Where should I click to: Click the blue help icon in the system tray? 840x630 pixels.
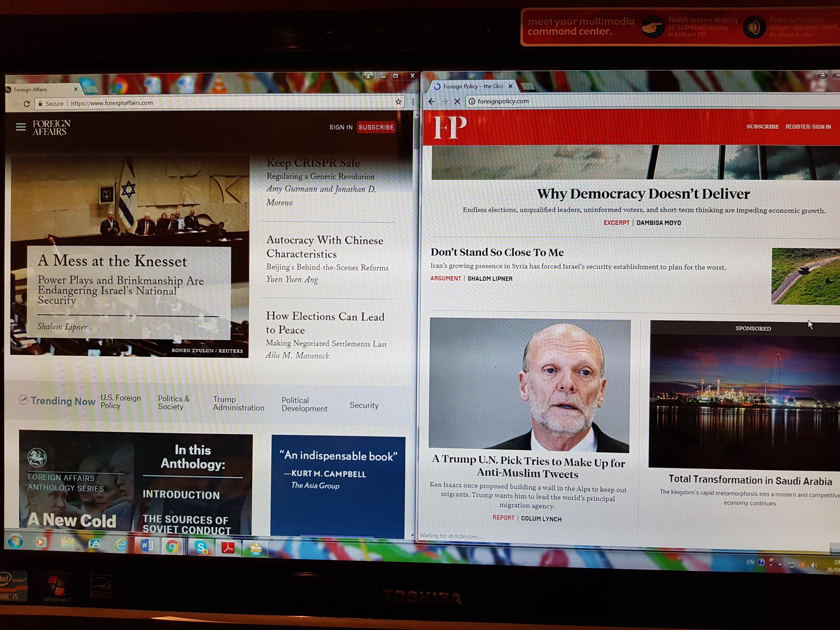coord(761,562)
